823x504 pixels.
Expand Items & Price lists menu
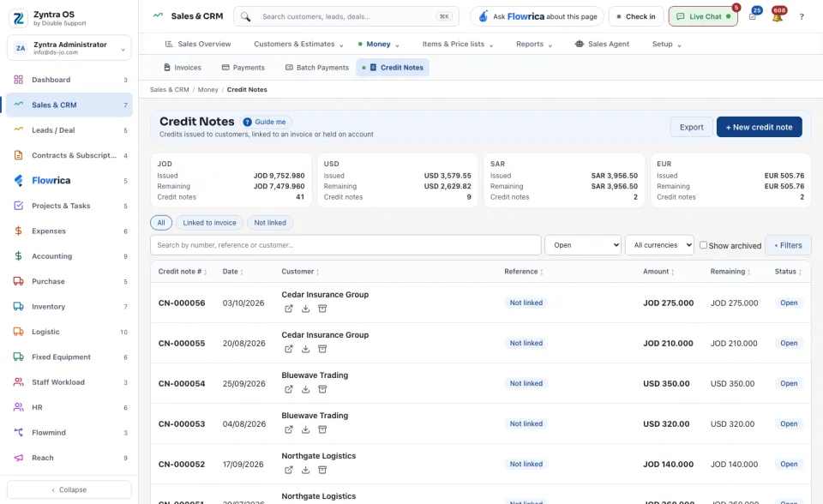pos(458,44)
